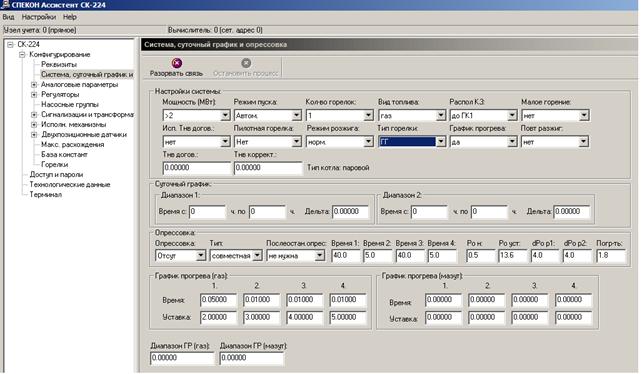Open the График прогрева dropdown
The width and height of the screenshot is (642, 374).
512,142
